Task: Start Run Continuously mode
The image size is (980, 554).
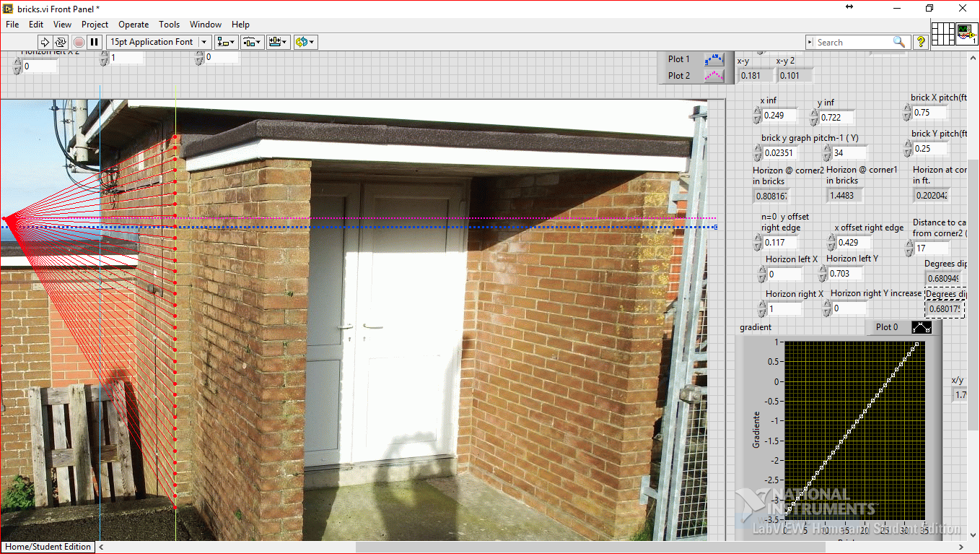Action: (61, 42)
